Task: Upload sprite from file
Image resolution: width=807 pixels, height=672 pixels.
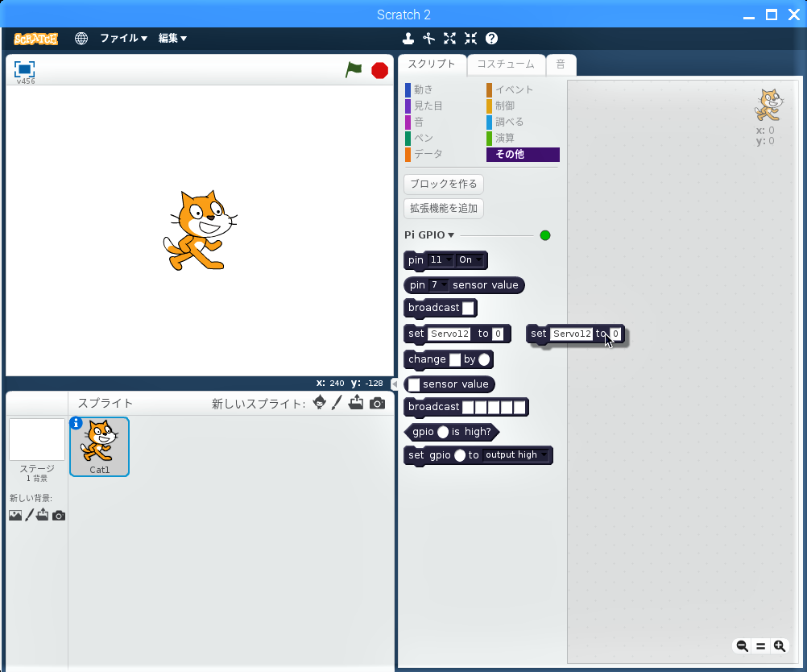Action: point(356,403)
